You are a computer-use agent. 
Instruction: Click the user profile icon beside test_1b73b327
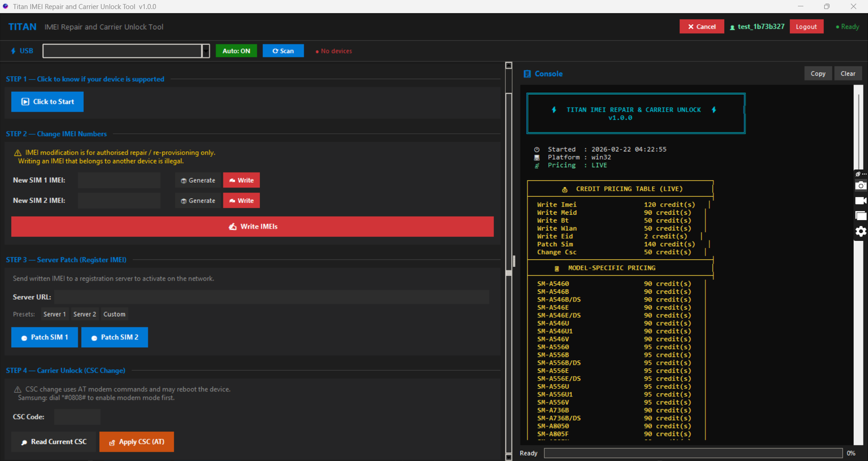(x=732, y=27)
